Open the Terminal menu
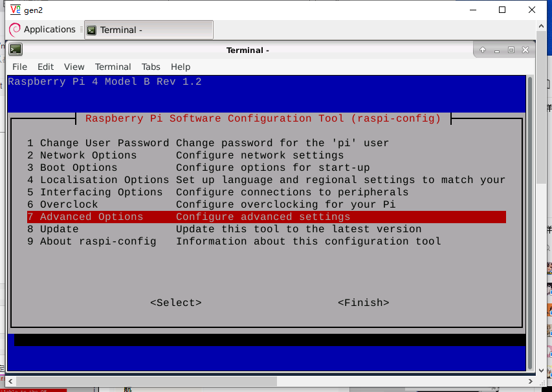 [x=113, y=67]
